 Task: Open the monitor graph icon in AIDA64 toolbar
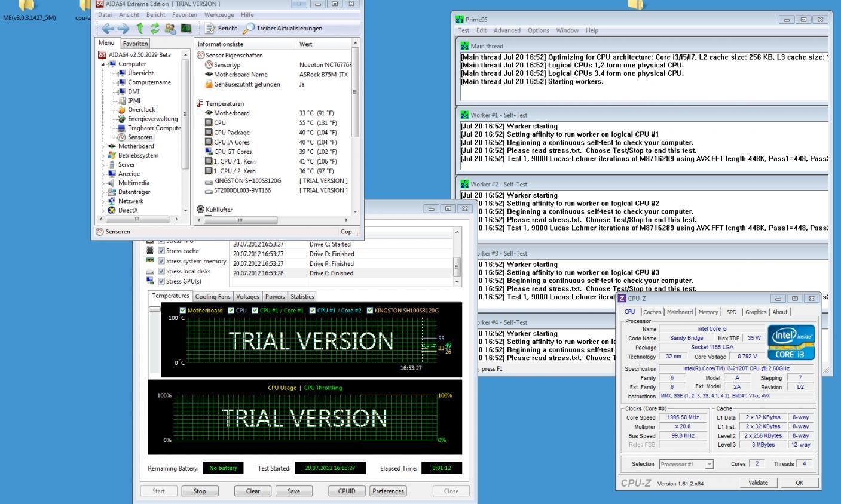pyautogui.click(x=185, y=28)
